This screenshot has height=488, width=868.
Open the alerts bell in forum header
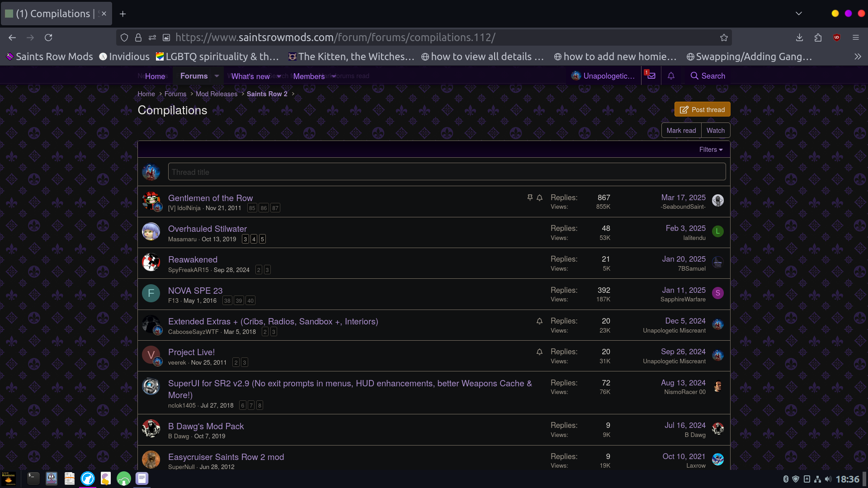tap(671, 76)
